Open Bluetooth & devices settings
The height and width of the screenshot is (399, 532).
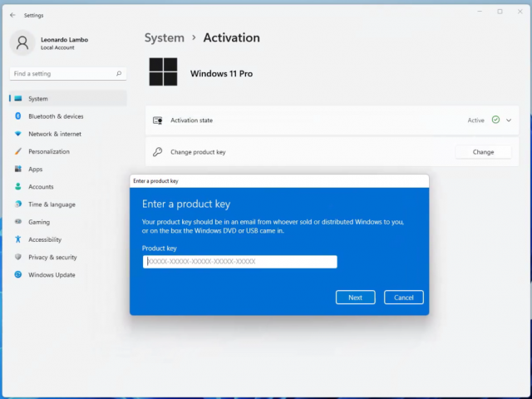pos(56,116)
